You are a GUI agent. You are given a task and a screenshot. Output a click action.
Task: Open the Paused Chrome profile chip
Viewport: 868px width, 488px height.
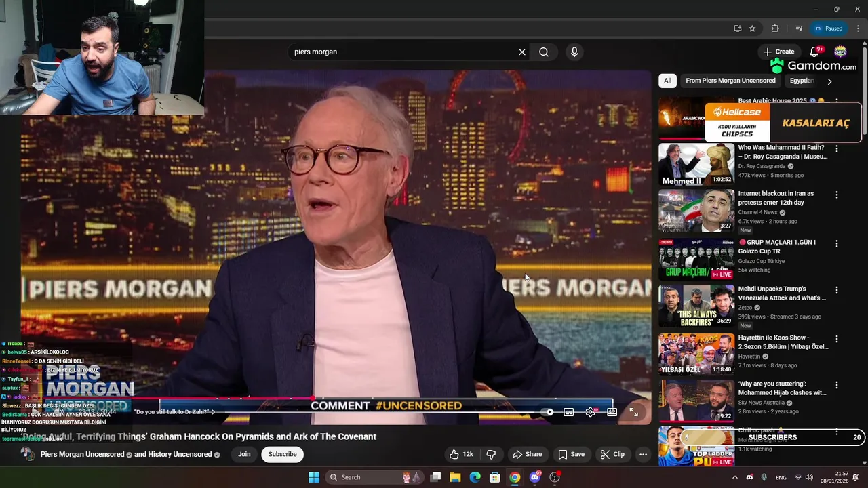828,28
